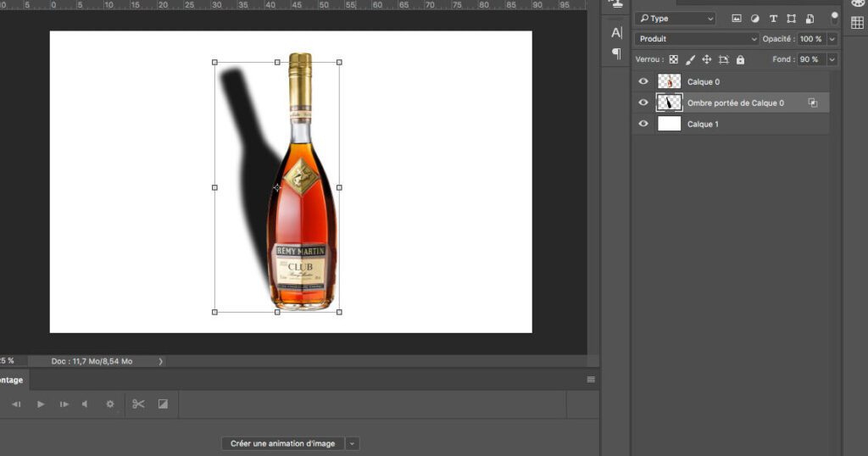Viewport: 868px width, 456px height.
Task: Filter layers by adjustment layer type
Action: coord(755,19)
